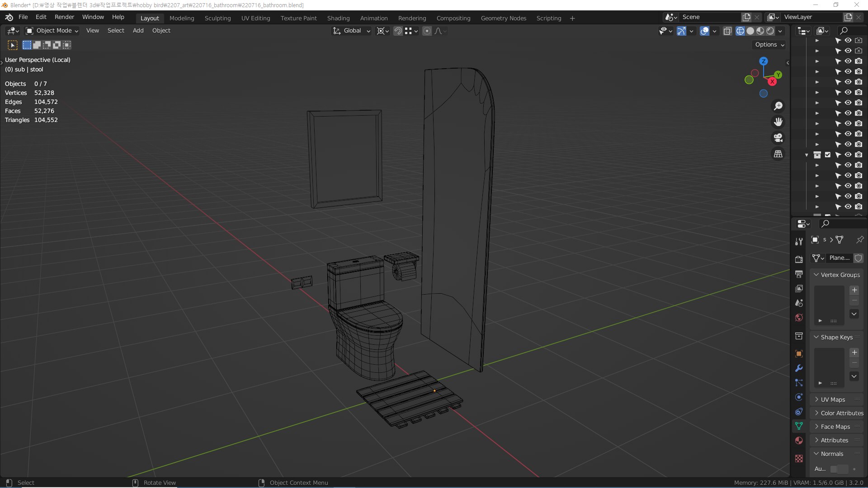868x488 pixels.
Task: Add a new vertex group with plus button
Action: pyautogui.click(x=854, y=290)
